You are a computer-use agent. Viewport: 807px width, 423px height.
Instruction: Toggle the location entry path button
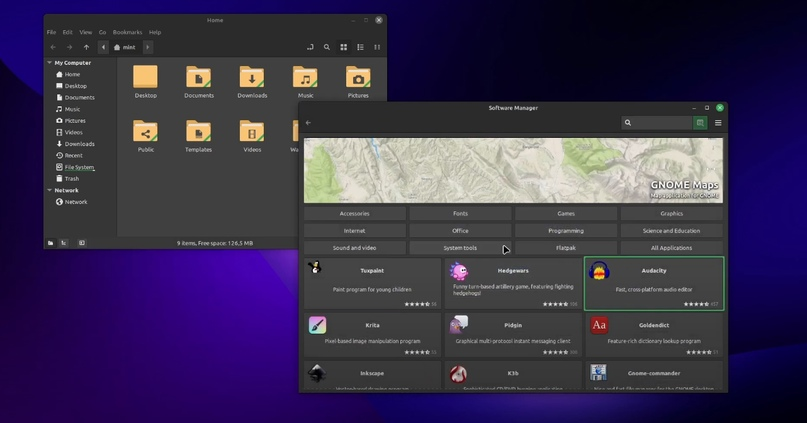(x=308, y=47)
